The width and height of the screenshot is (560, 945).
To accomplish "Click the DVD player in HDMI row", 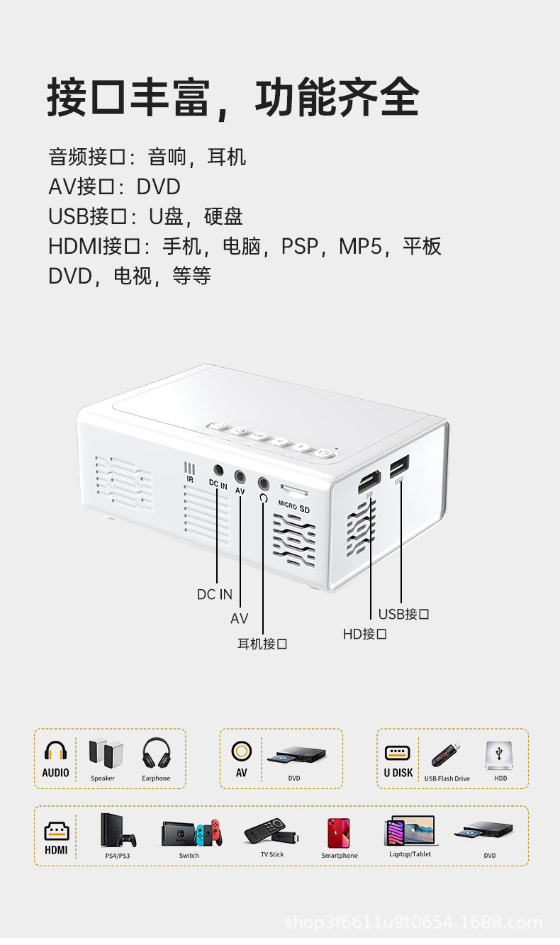I will coord(489,832).
